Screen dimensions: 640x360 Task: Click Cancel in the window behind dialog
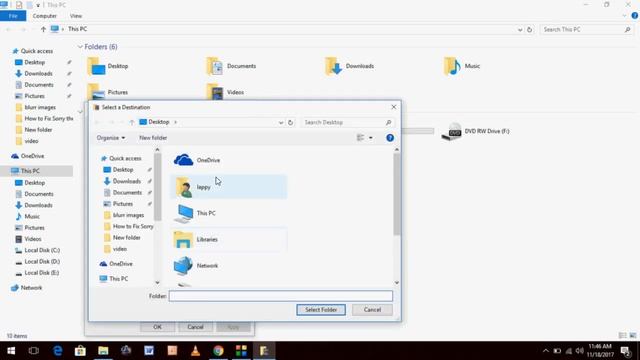(x=195, y=327)
